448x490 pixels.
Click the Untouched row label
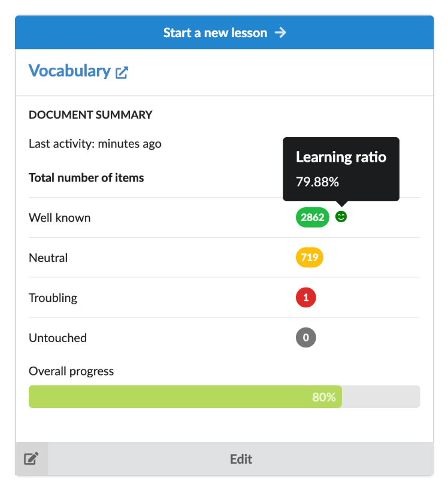tap(57, 338)
